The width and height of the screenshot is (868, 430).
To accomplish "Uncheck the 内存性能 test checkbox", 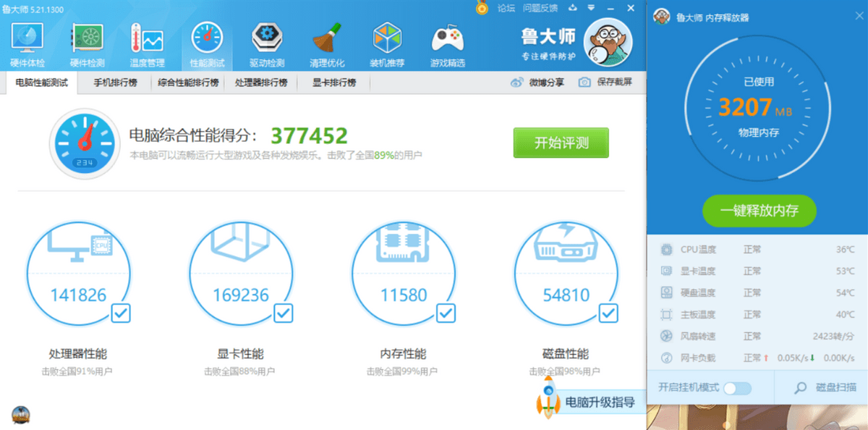I will point(446,313).
